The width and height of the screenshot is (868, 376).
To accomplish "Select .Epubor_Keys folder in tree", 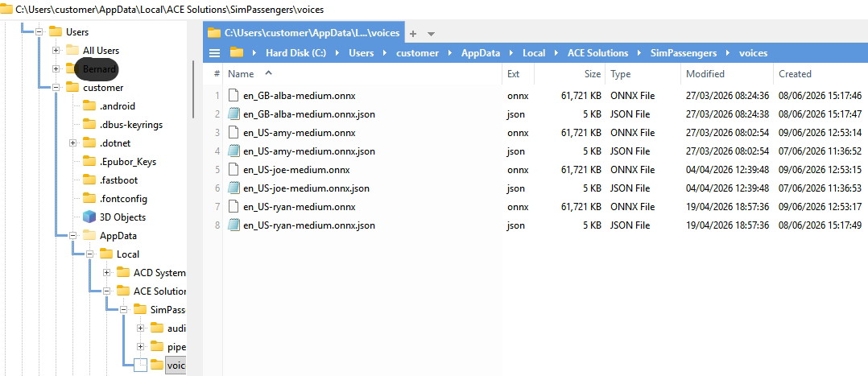I will click(x=127, y=162).
